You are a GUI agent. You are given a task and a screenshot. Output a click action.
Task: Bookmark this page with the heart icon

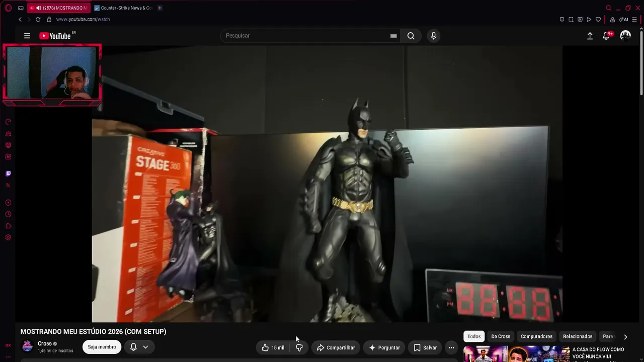tap(598, 20)
